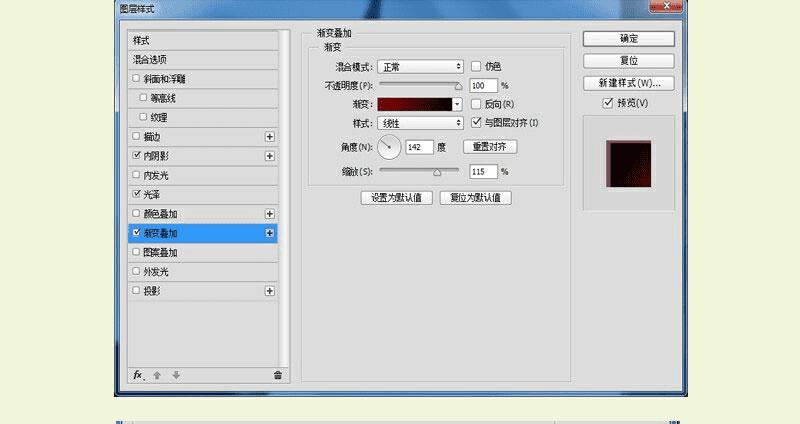Uncheck the 内阴影 checkbox
The height and width of the screenshot is (424, 800).
coord(136,155)
